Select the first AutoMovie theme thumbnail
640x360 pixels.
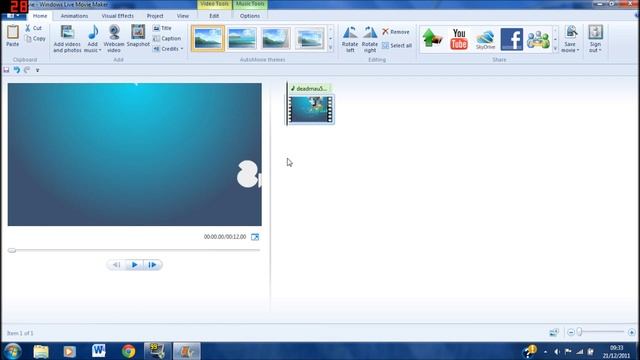(x=208, y=38)
